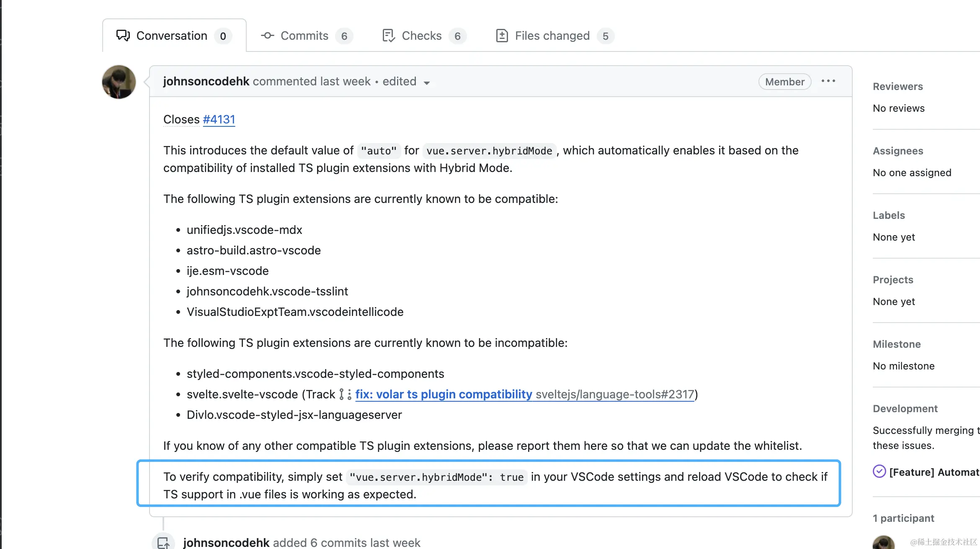
Task: Click the johnsoncodehk author name in comment header
Action: pyautogui.click(x=206, y=82)
